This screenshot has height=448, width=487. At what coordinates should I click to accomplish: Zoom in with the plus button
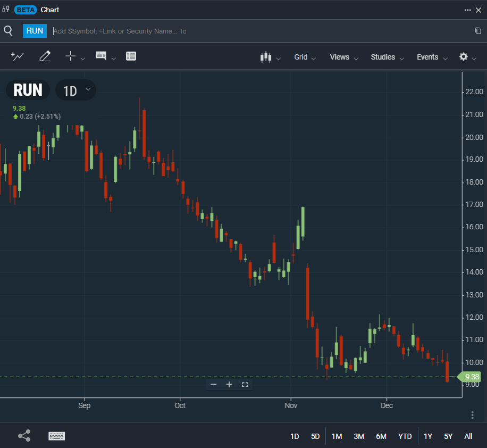pos(229,385)
